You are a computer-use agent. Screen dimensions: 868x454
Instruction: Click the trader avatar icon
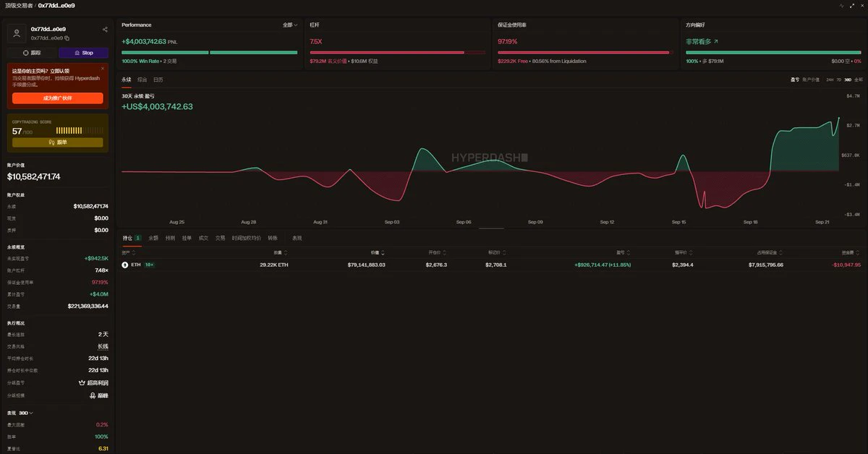point(17,33)
